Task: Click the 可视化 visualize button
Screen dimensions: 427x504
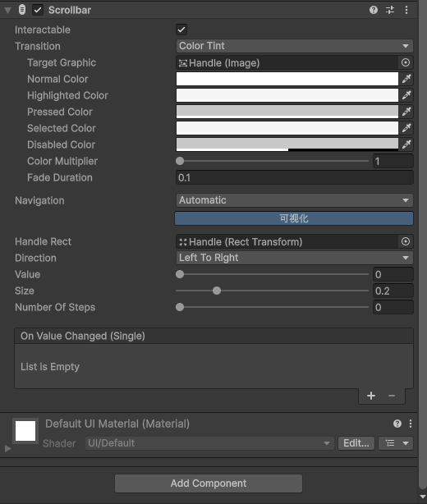Action: click(294, 218)
